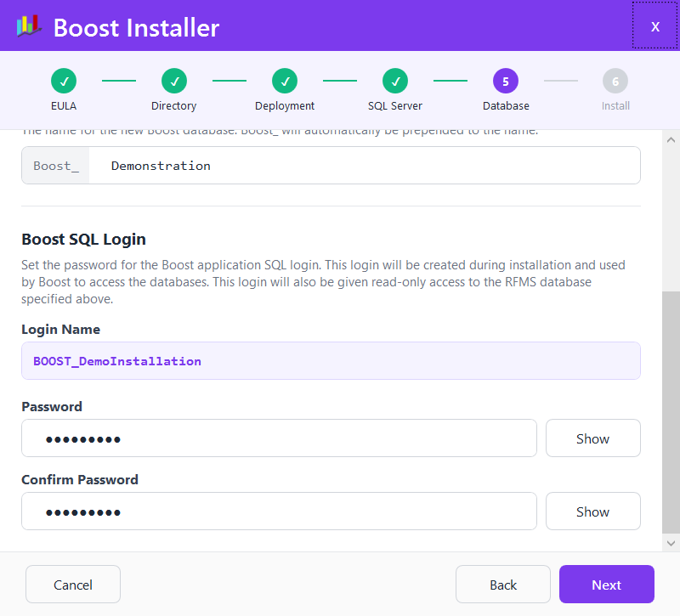Click the Confirm Password label
The height and width of the screenshot is (616, 680).
click(80, 480)
